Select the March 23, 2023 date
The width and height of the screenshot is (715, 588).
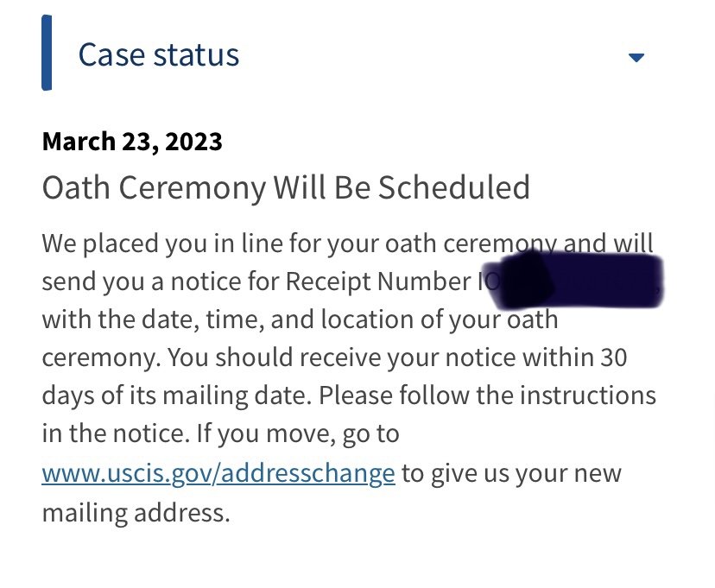[132, 142]
